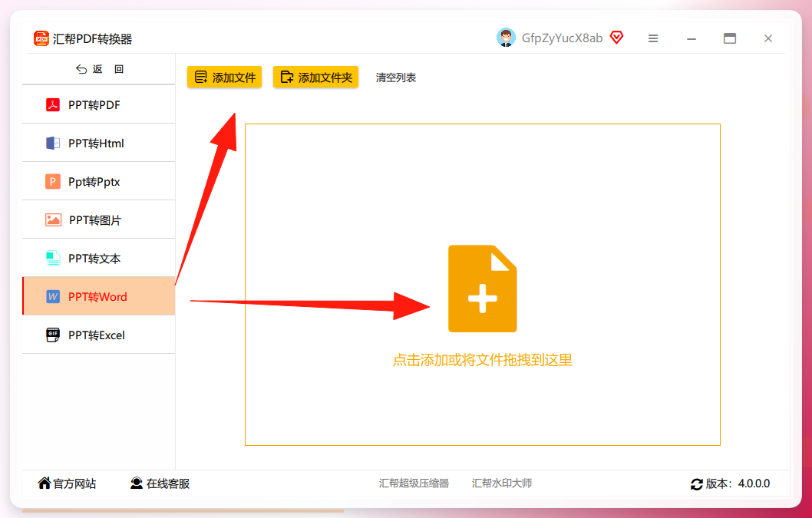Select the PPT转Html tab

click(x=98, y=143)
